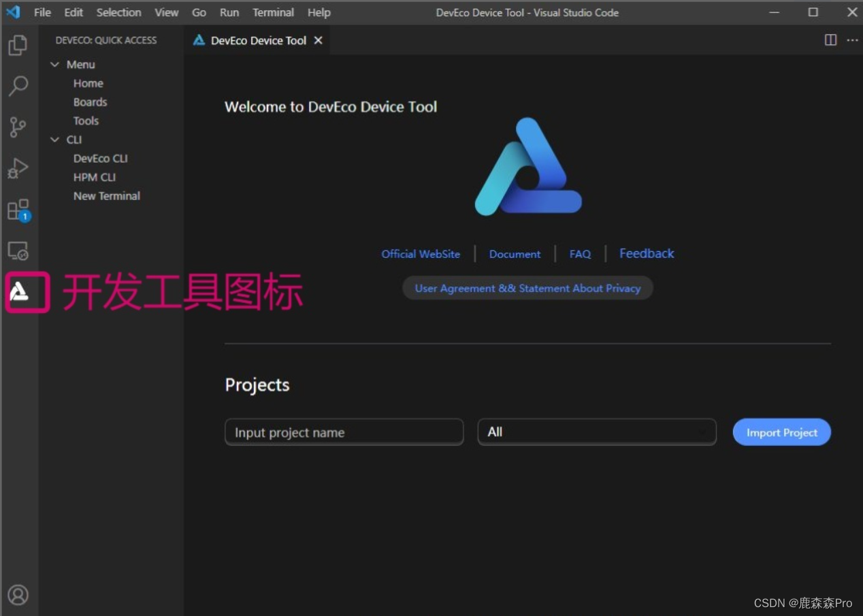This screenshot has height=616, width=863.
Task: Open the Feedback link
Action: pyautogui.click(x=647, y=253)
